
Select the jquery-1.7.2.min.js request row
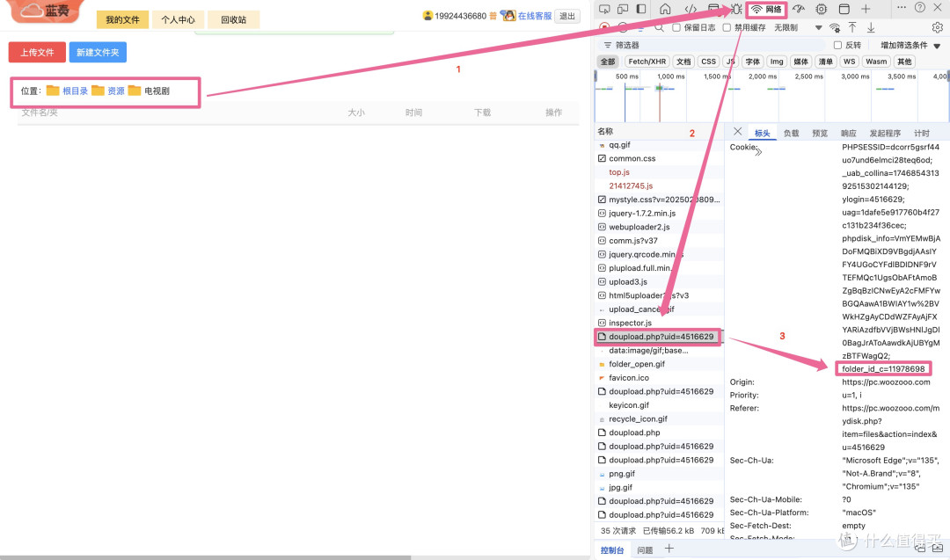tap(659, 213)
